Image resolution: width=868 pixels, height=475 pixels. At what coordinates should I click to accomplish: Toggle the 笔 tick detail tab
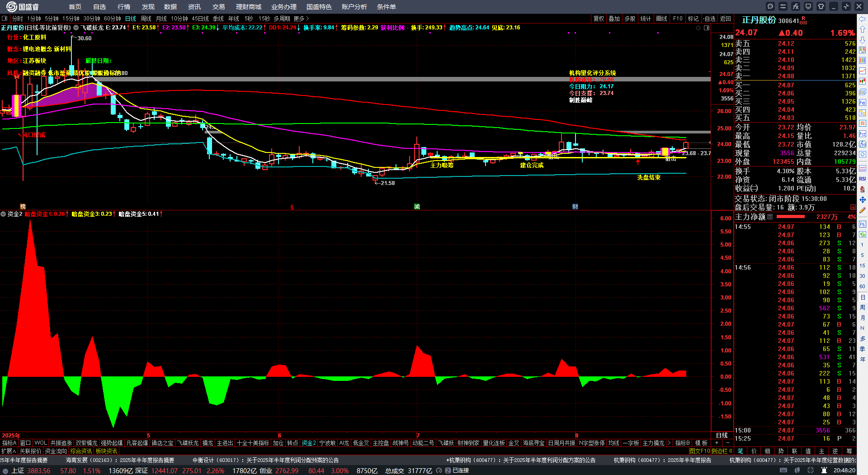coord(740,451)
